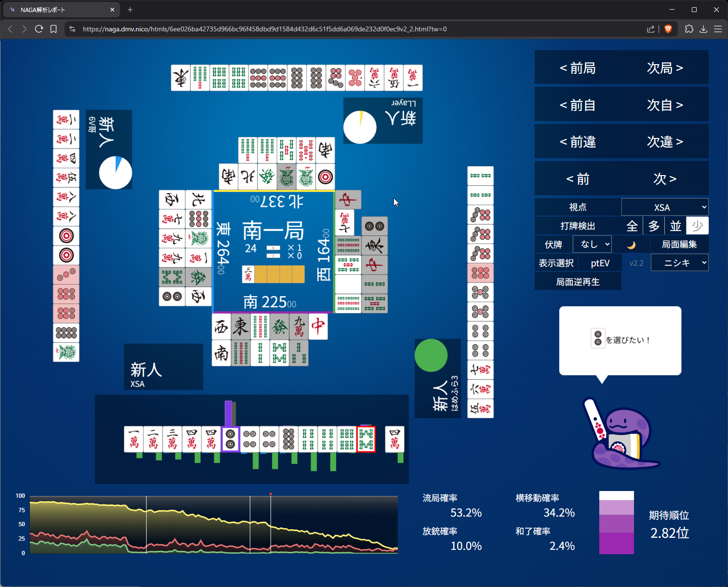Viewport: 728px width, 587px height.
Task: Set discard detection to 多
Action: point(654,226)
